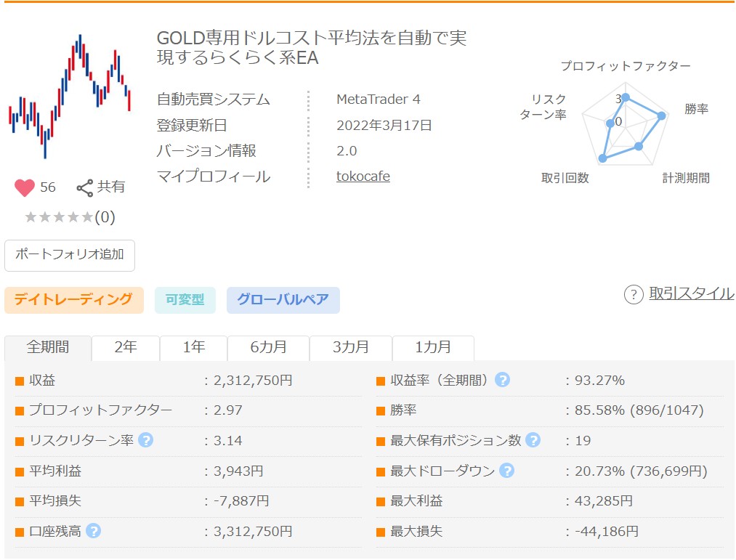736x560 pixels.
Task: Click help icon next to 口座残高
Action: (93, 531)
